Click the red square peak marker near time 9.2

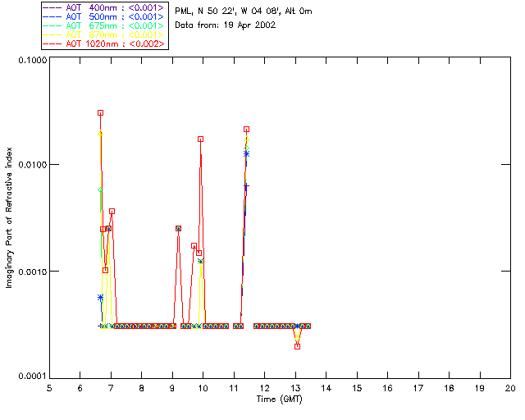179,228
